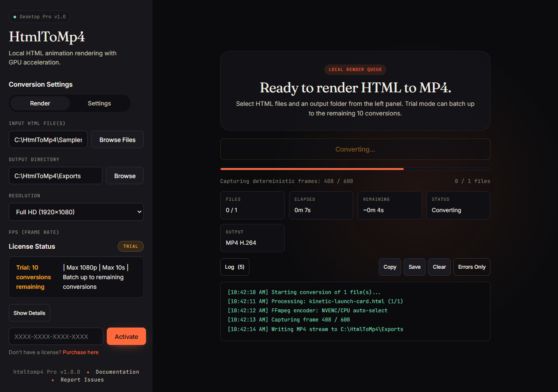
Task: Toggle the Log (5) button
Action: point(235,267)
